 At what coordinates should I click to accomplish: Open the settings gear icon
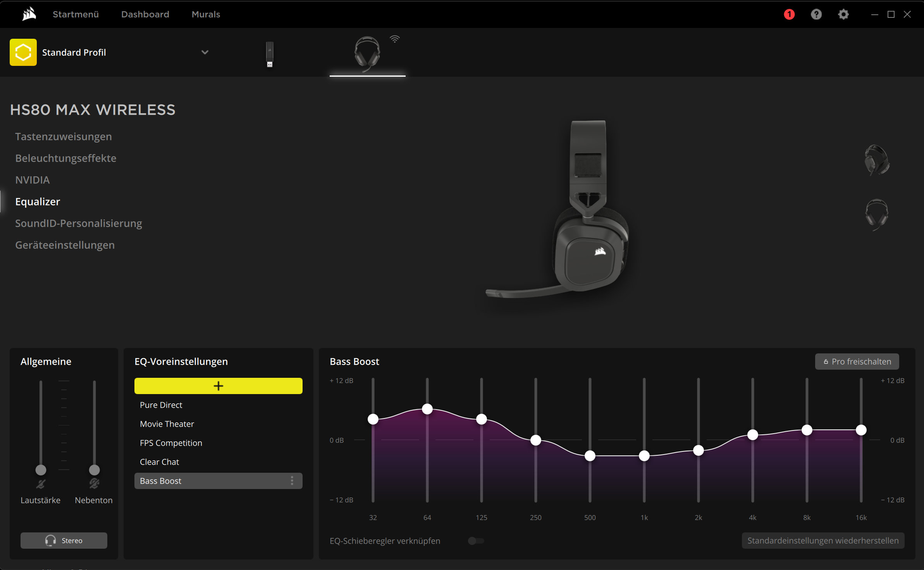pos(843,14)
